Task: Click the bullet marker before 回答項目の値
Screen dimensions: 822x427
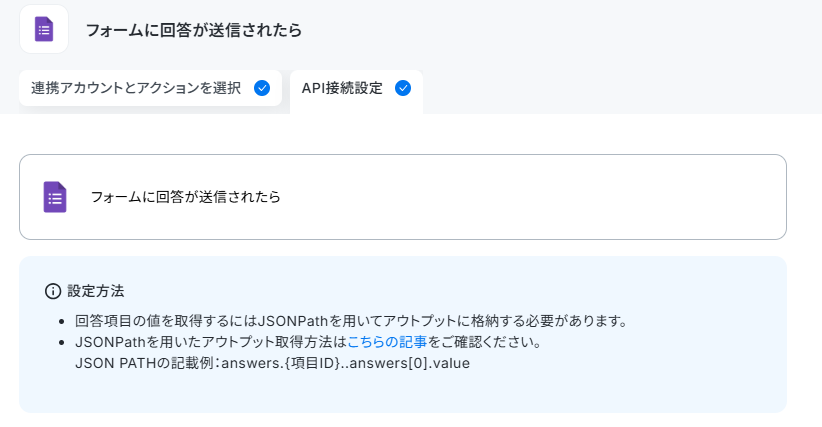Action: click(x=62, y=321)
